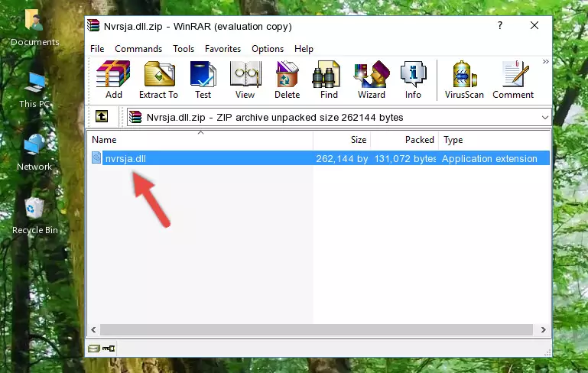Sort by the Packed column header
Screen dimensions: 588x373
[404, 139]
